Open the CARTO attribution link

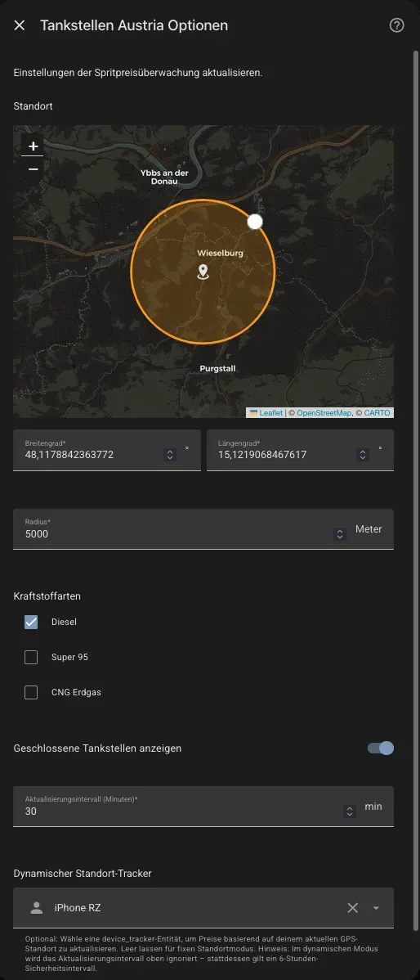click(x=377, y=413)
